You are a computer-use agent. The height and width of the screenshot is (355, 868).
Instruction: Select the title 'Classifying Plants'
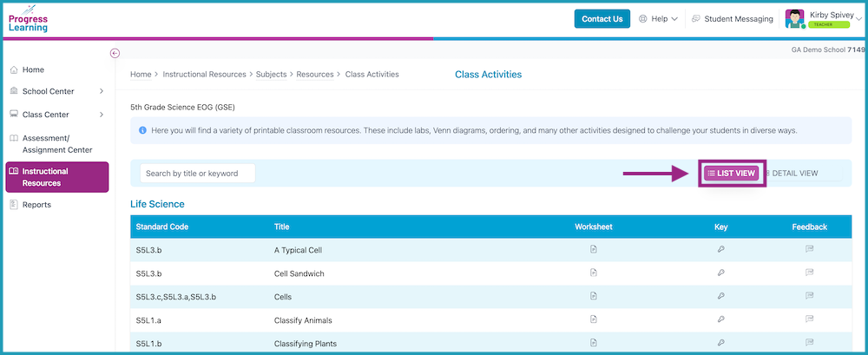tap(305, 344)
